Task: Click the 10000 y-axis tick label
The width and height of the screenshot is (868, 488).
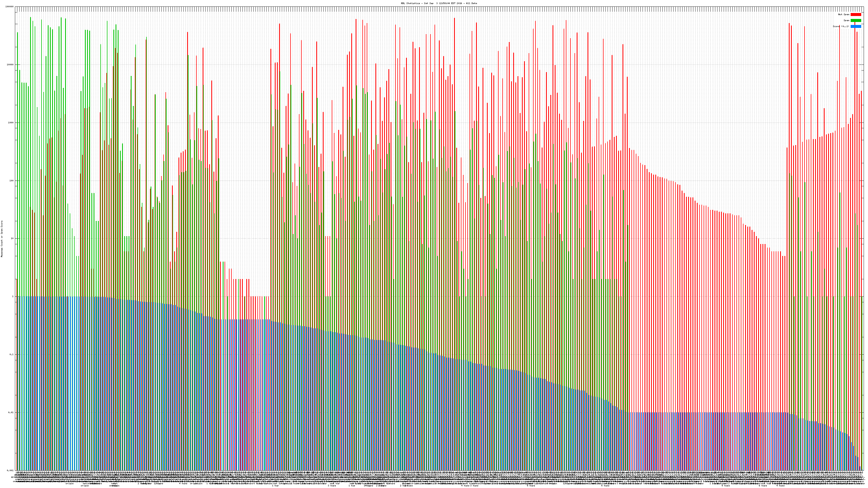Action: (x=11, y=65)
